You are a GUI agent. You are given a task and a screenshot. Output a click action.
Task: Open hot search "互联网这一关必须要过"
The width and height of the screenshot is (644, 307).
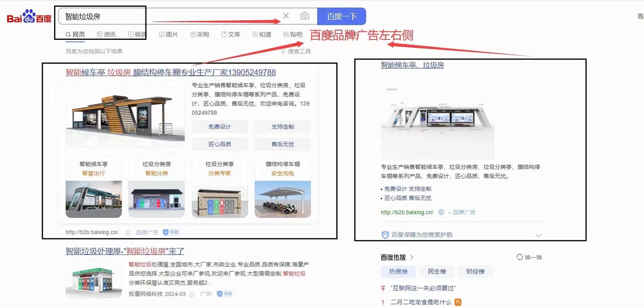(423, 289)
